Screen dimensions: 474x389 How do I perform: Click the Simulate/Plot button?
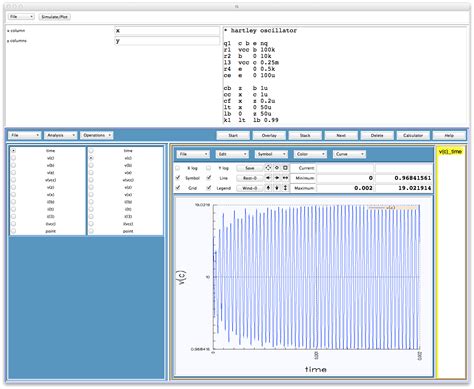(55, 17)
